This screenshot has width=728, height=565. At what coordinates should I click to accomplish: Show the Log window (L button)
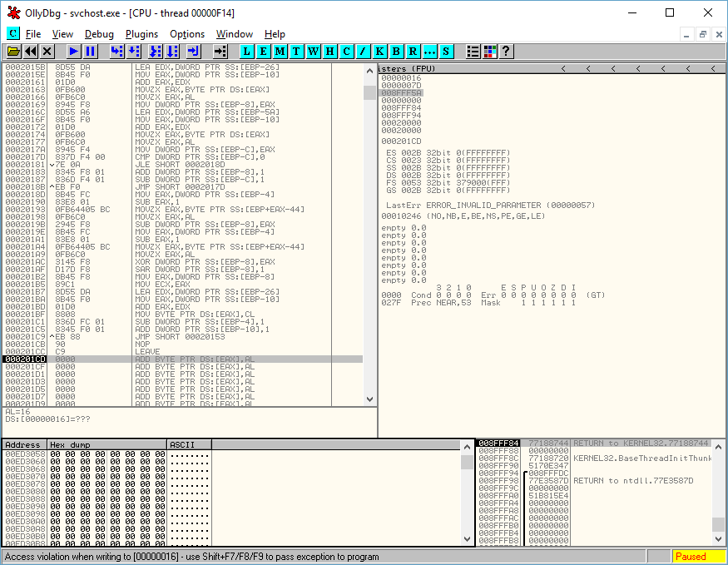[x=246, y=51]
